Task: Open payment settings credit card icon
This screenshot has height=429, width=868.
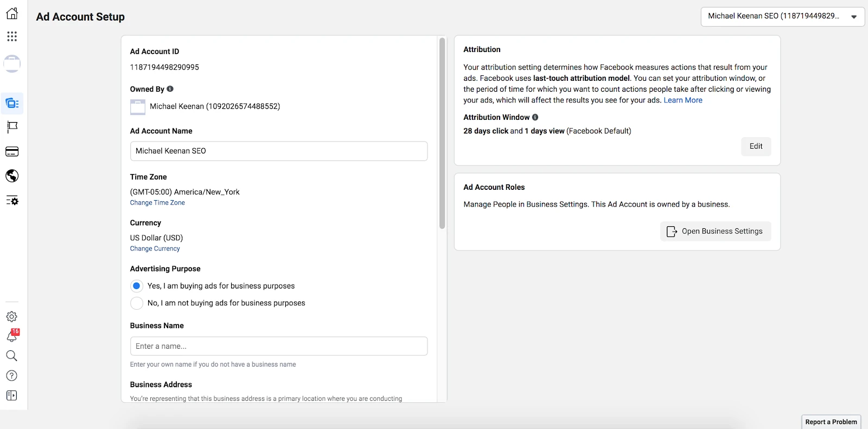Action: click(x=12, y=152)
